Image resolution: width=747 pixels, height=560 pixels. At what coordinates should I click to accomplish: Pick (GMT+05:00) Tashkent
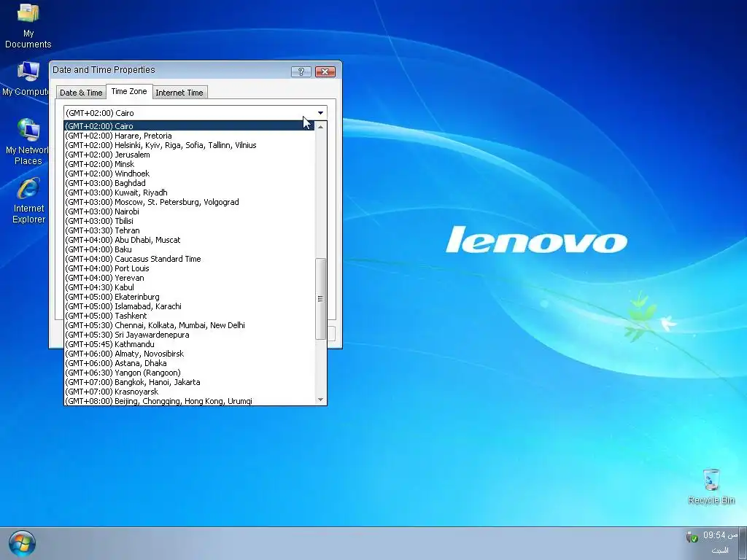point(189,316)
